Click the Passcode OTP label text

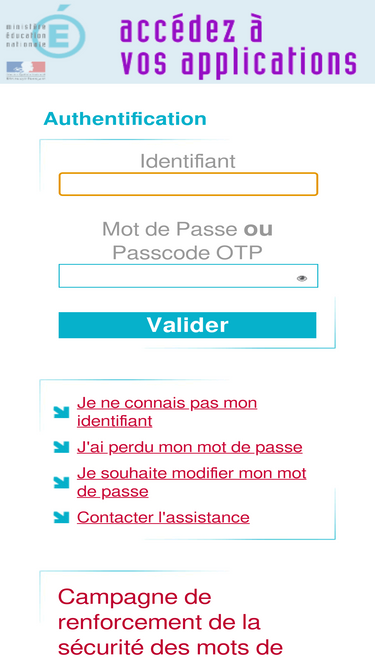coord(188,253)
